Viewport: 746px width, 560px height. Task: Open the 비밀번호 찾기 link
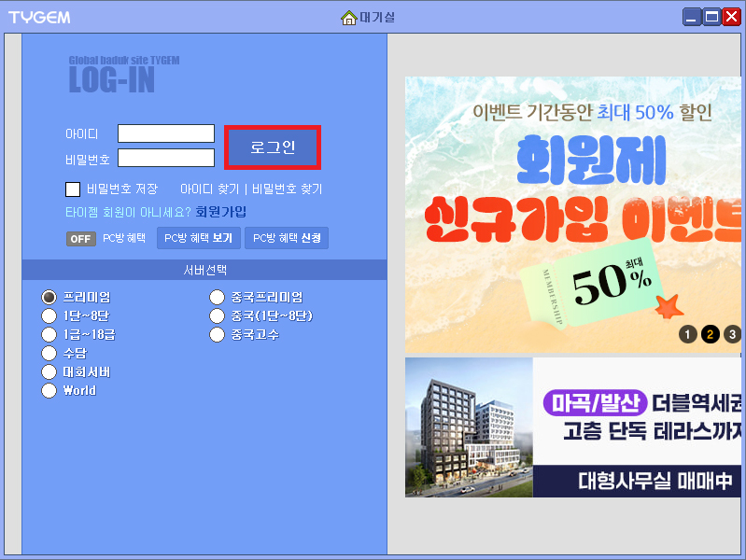point(287,189)
